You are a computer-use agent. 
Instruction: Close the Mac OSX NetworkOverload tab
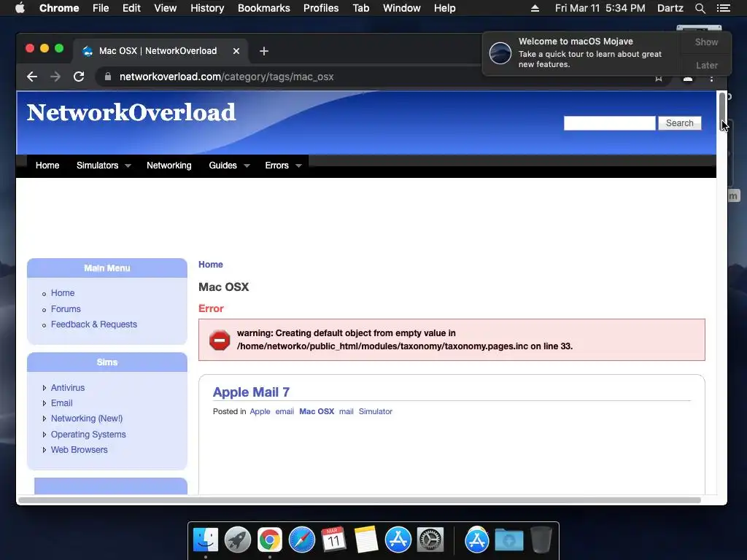(x=236, y=51)
